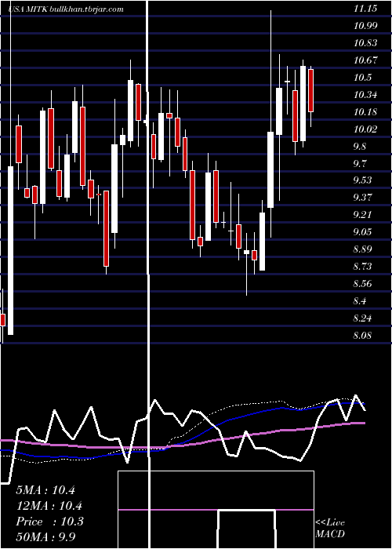This screenshot has width=392, height=549.
Task: Select the 10.83 price axis label
Action: tap(365, 42)
